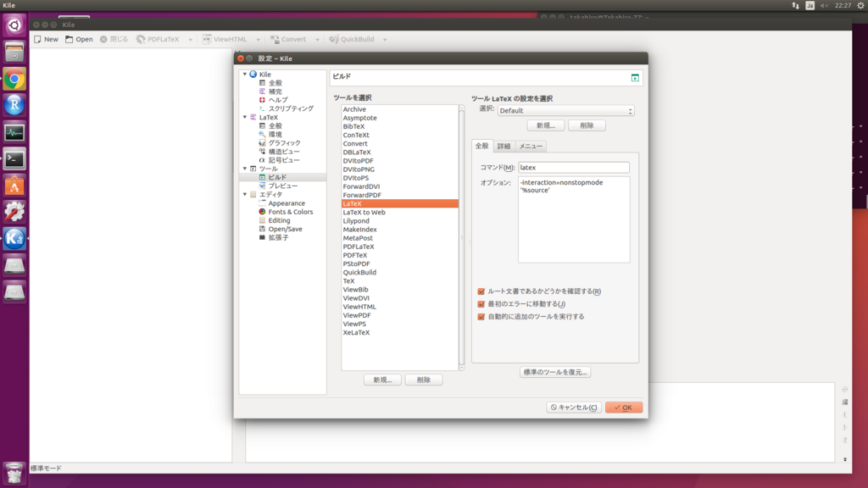Open Trash from launcher
The image size is (868, 488).
point(14,473)
